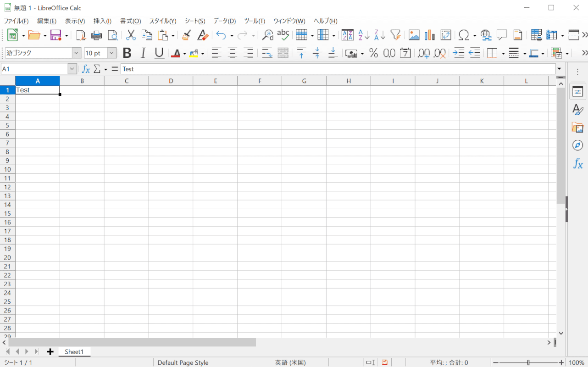Image resolution: width=588 pixels, height=367 pixels.
Task: Expand the Undo history dropdown arrow
Action: coord(232,35)
